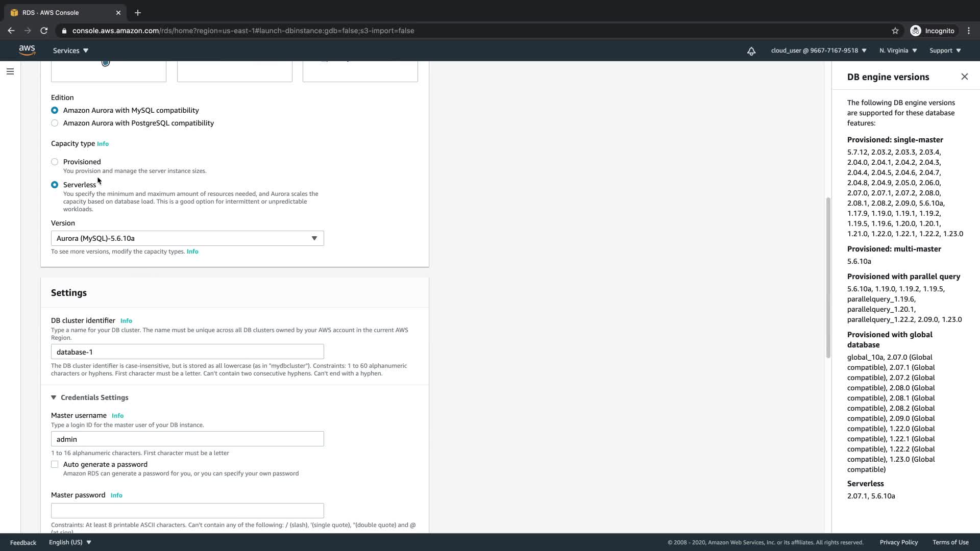Open the Services menu

(x=70, y=51)
